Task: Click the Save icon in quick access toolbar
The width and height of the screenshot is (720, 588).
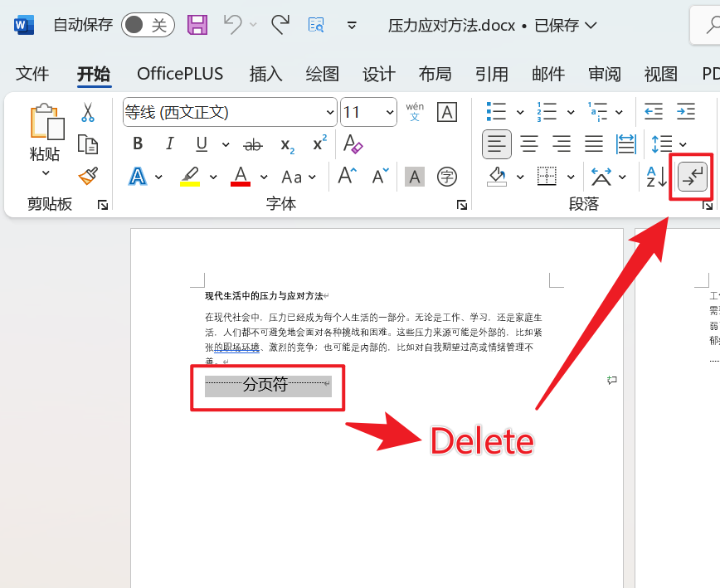Action: click(197, 25)
